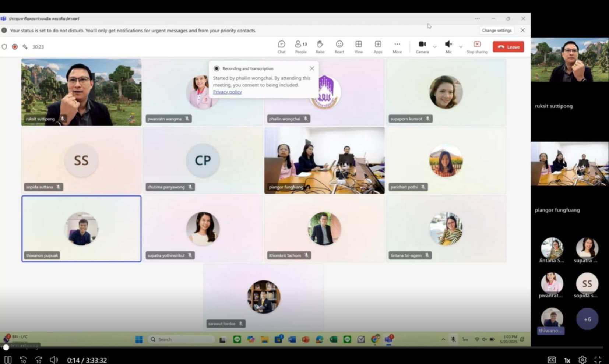This screenshot has height=364, width=609.
Task: Expand the Mic options dropdown arrow
Action: 461,47
